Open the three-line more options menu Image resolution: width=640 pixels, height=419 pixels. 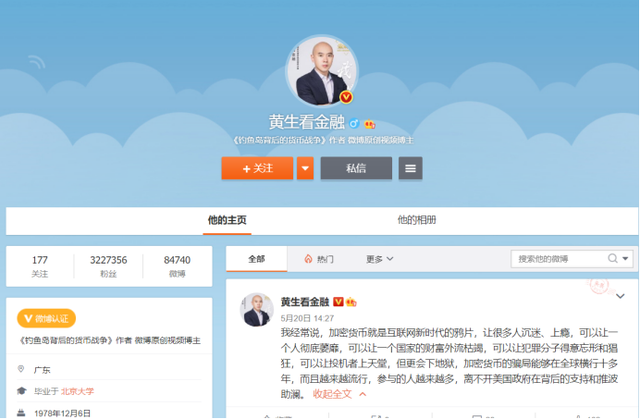click(x=409, y=168)
